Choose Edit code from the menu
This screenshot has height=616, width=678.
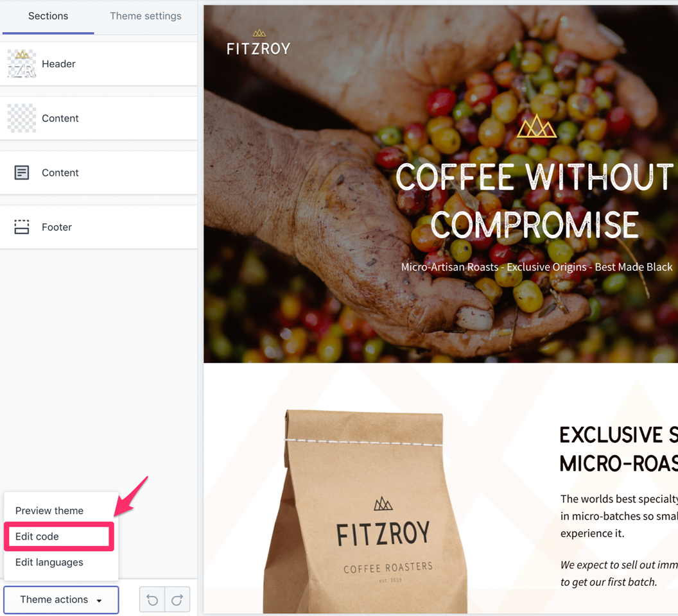59,536
